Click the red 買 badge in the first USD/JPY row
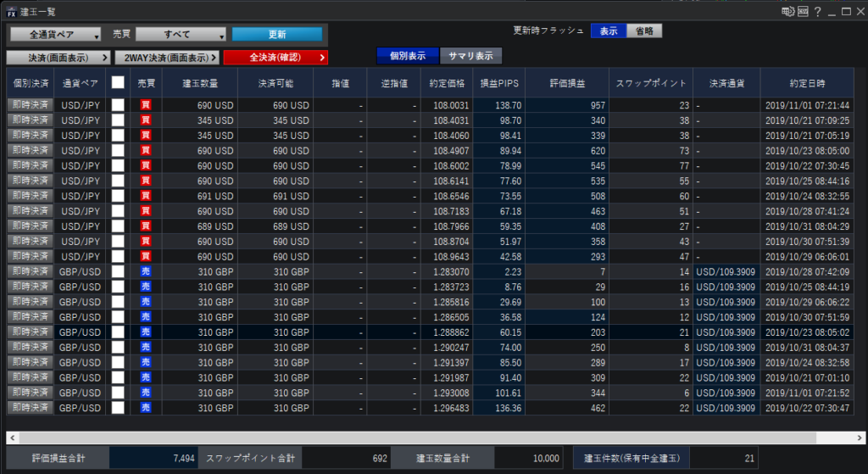This screenshot has width=868, height=474. coord(146,104)
